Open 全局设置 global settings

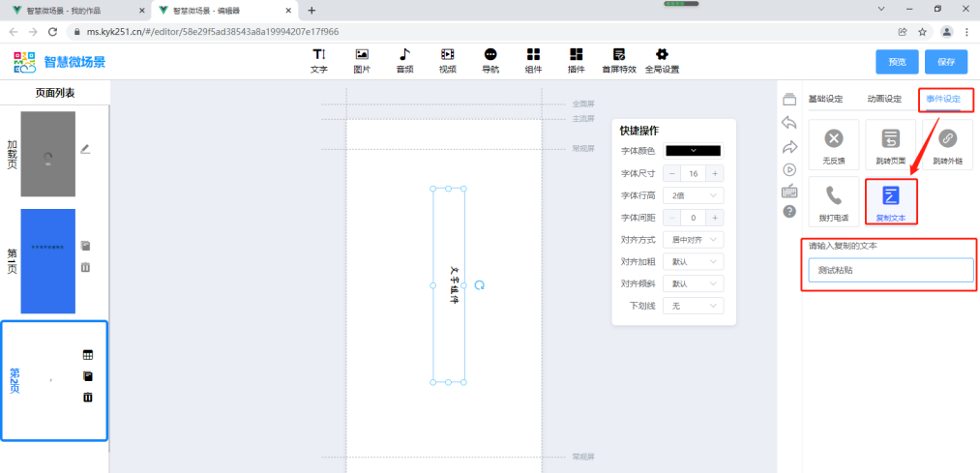[662, 60]
